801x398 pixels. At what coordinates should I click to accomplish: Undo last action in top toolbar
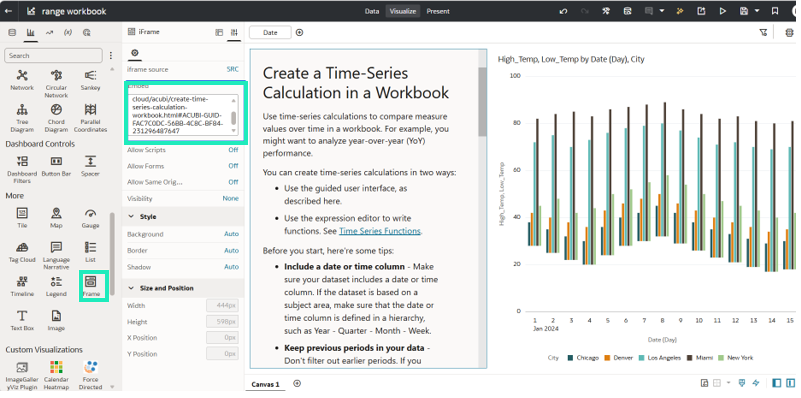(563, 11)
